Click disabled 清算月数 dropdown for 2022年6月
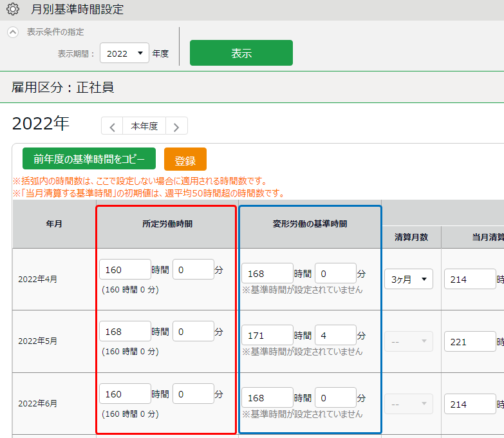 click(409, 404)
